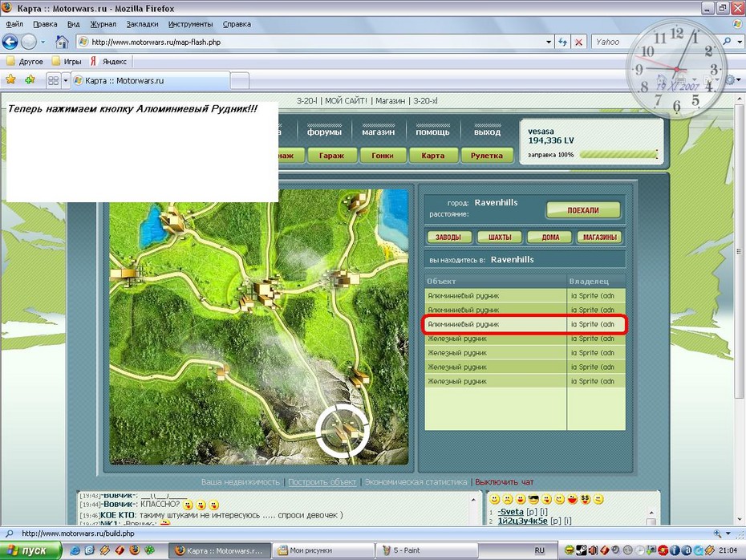This screenshot has width=746, height=560.
Task: Insert the sunglasses emoticon in chat
Action: pos(533,499)
